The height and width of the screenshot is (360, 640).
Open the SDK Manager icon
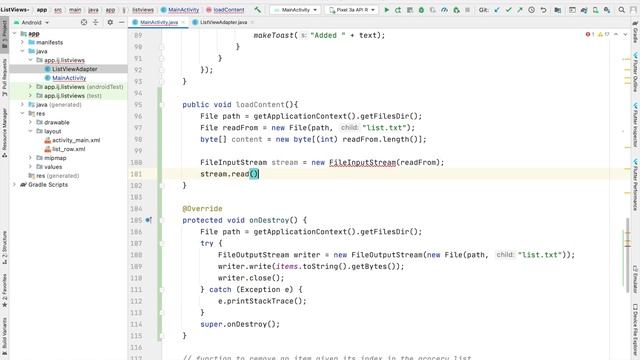click(607, 10)
